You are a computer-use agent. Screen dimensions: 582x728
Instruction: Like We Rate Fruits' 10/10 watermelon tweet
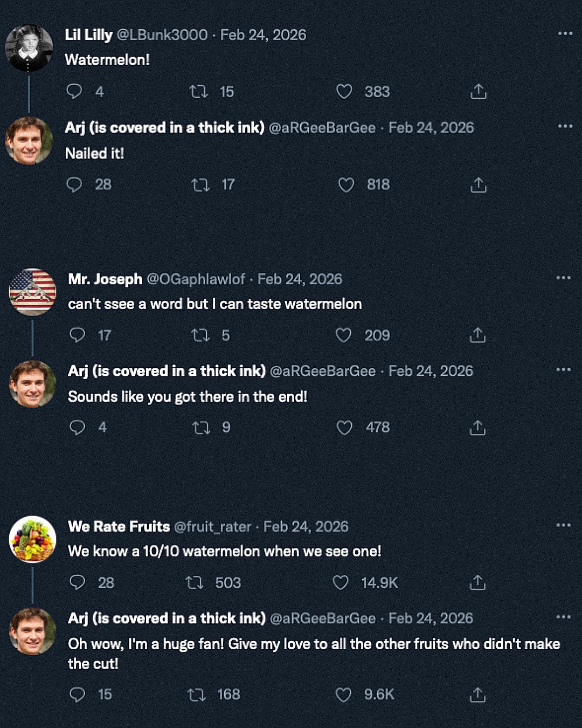pos(341,582)
